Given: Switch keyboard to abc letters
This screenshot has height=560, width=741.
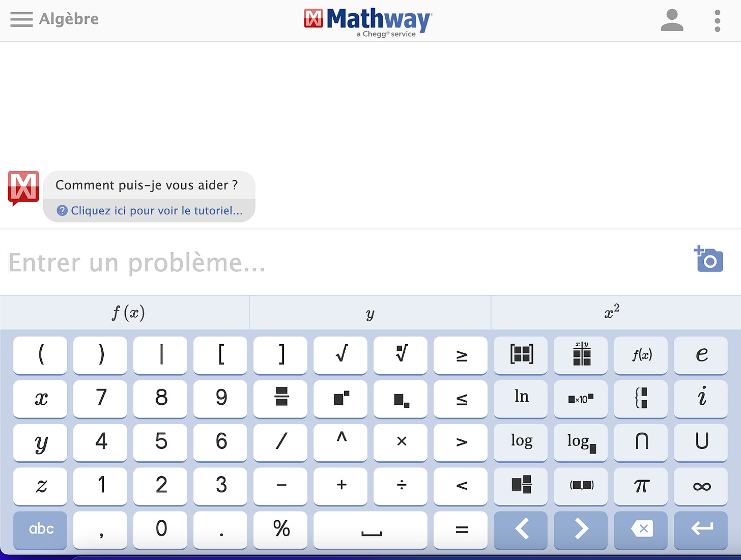Looking at the screenshot, I should (40, 530).
